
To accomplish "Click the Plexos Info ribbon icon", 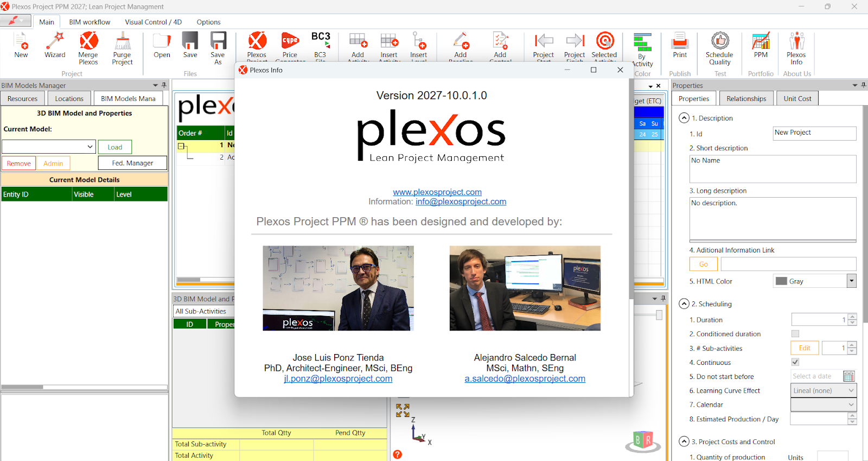I will pos(796,41).
